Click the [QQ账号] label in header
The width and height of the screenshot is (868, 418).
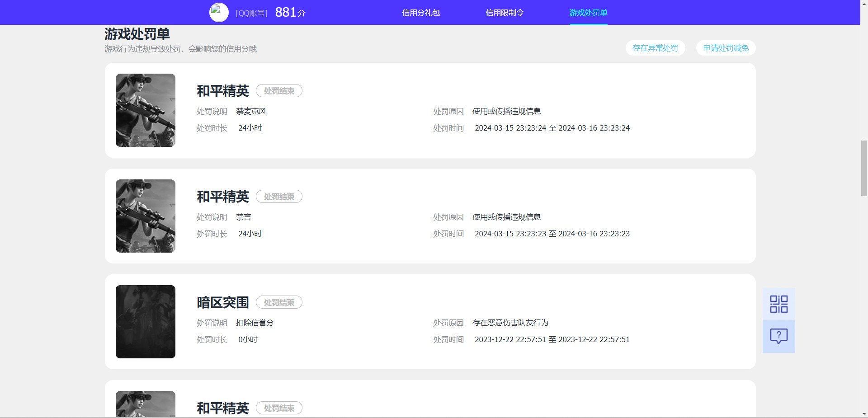[251, 13]
